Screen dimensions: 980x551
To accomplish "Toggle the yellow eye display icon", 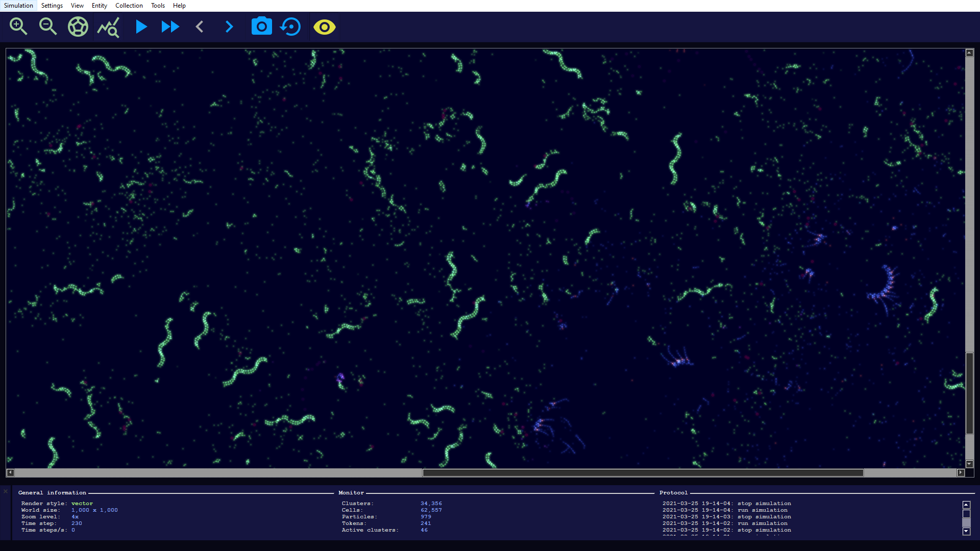I will pos(324,27).
